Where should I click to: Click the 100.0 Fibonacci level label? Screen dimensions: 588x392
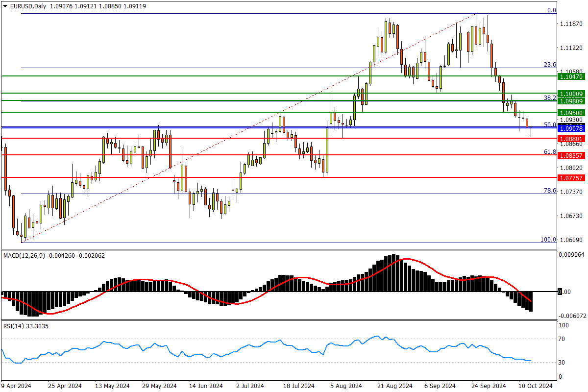point(548,240)
